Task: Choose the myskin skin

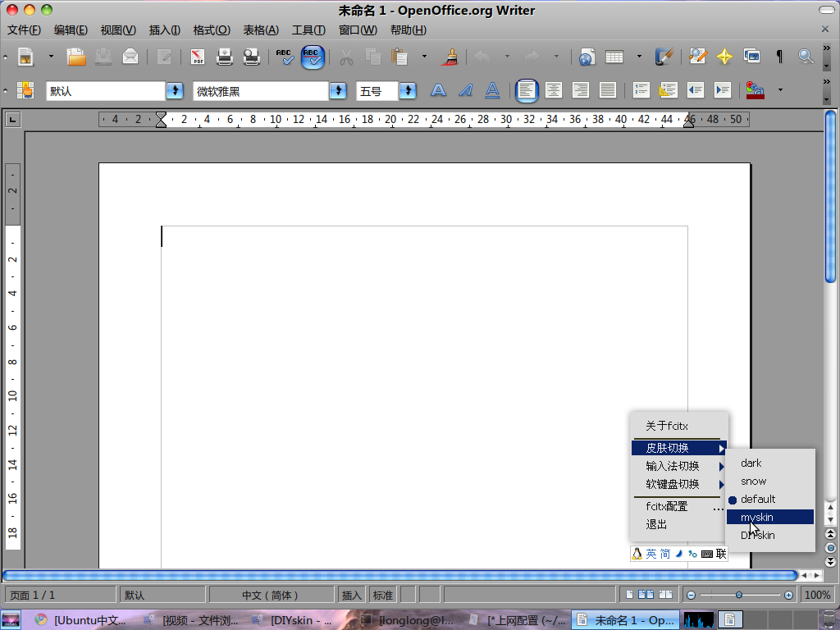Action: [x=769, y=517]
